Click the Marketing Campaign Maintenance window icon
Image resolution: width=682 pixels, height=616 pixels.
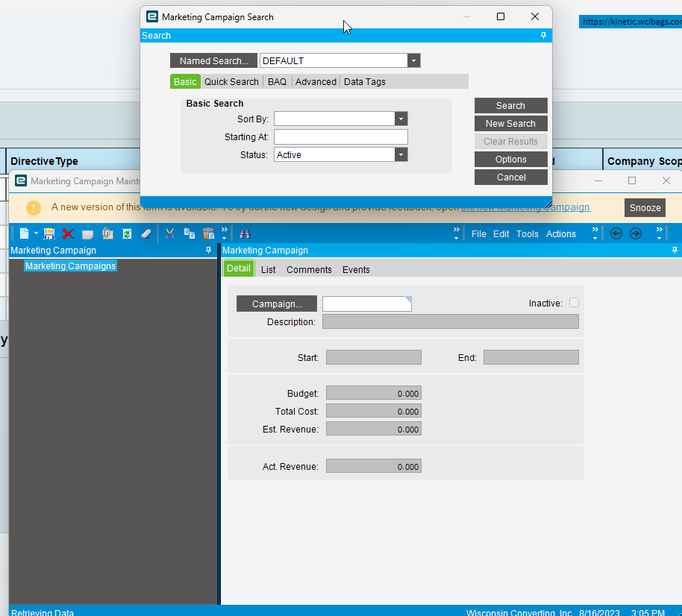(x=20, y=180)
